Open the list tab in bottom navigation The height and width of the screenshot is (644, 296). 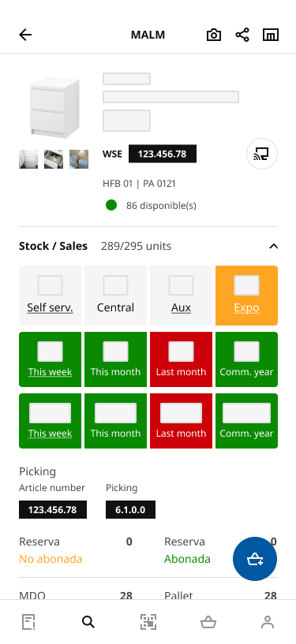click(28, 622)
